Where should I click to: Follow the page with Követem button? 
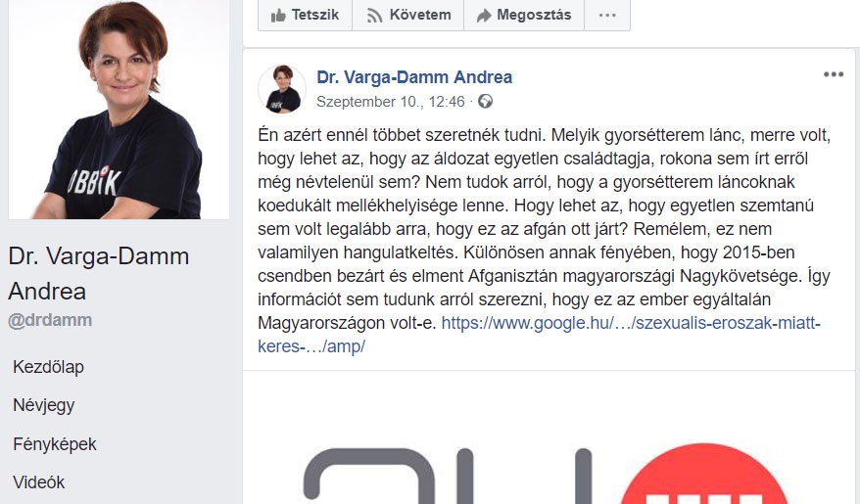pyautogui.click(x=408, y=16)
